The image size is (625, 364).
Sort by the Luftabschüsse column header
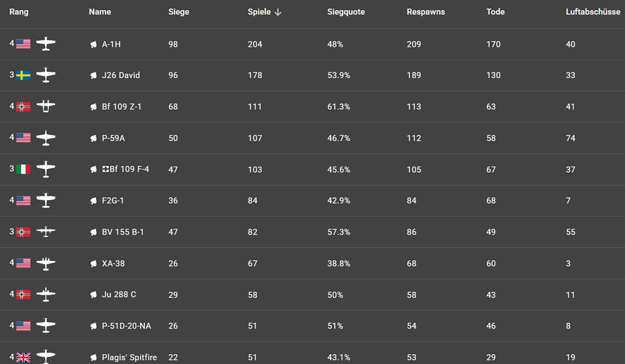588,12
